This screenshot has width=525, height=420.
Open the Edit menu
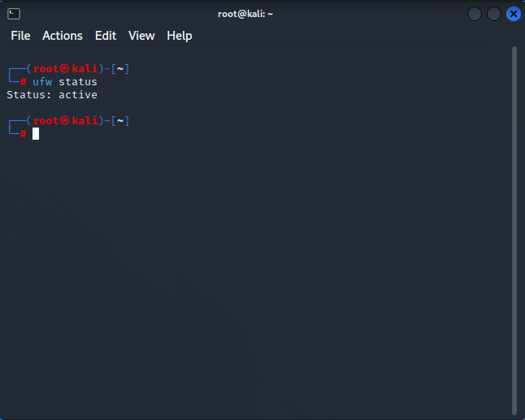pos(106,36)
